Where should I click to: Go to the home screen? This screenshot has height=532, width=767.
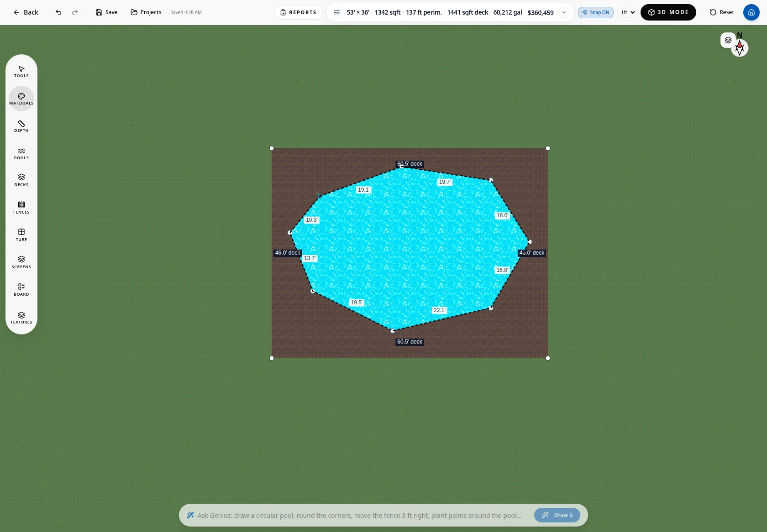click(x=751, y=12)
